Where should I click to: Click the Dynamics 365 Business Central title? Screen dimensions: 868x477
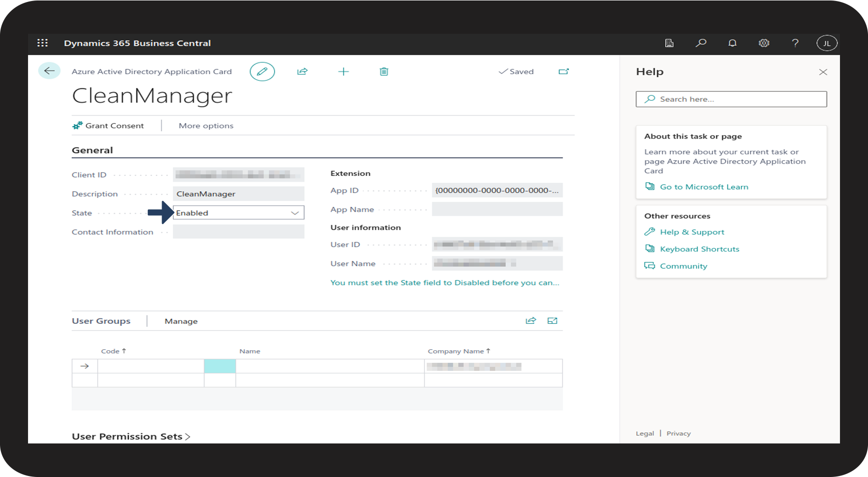click(137, 43)
